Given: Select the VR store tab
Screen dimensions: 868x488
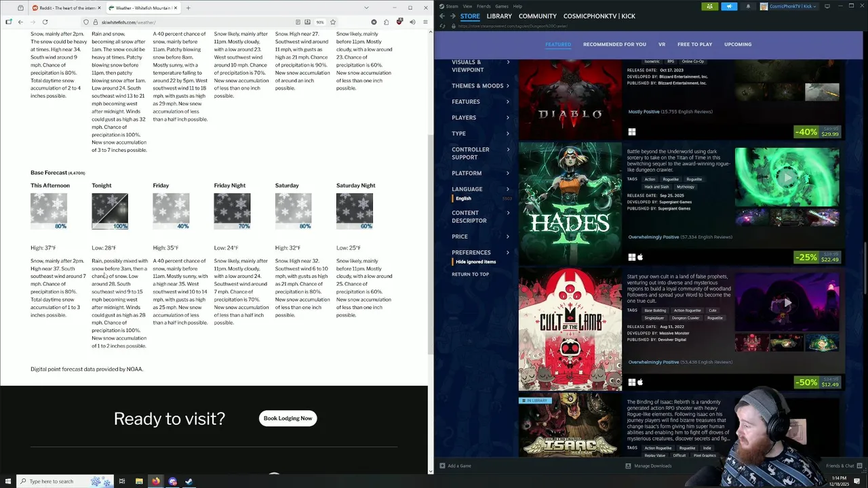Looking at the screenshot, I should click(662, 44).
